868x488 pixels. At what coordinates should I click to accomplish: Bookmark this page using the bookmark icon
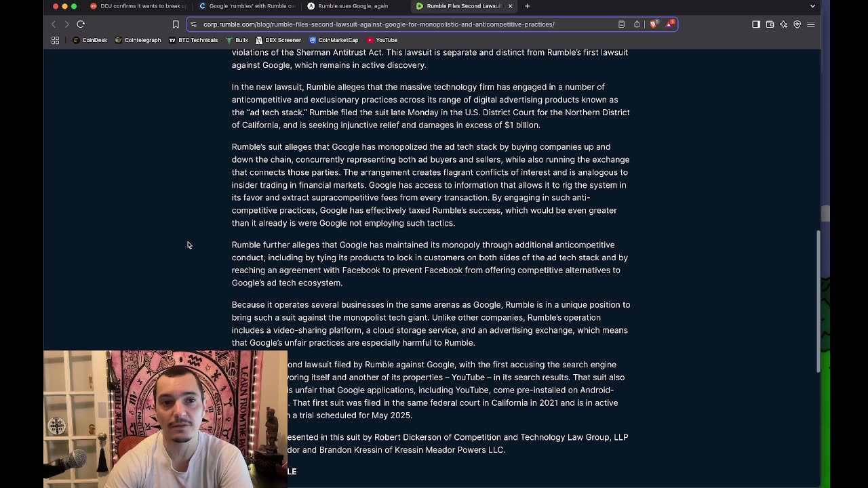(176, 24)
